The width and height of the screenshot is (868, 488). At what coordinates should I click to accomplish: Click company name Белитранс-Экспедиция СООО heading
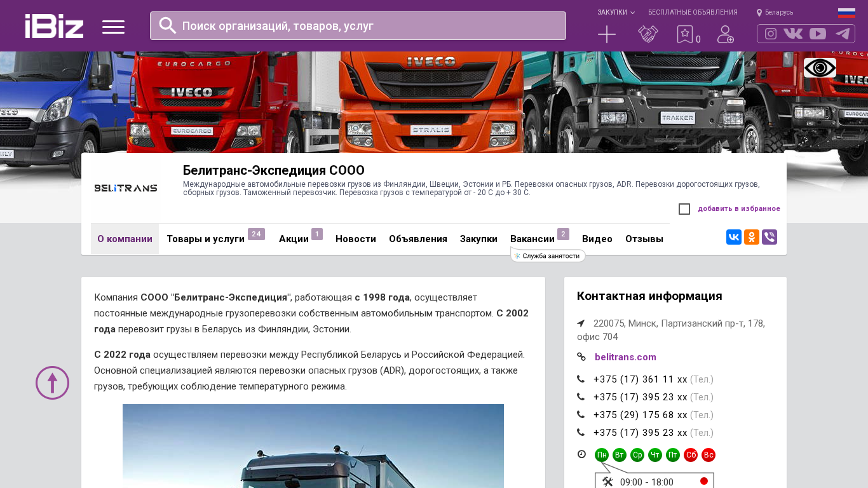[x=274, y=170]
